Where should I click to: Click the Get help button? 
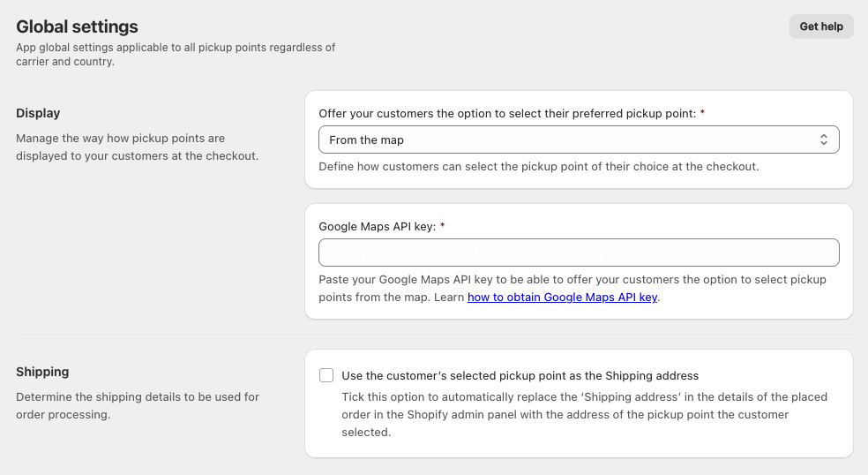pyautogui.click(x=820, y=26)
